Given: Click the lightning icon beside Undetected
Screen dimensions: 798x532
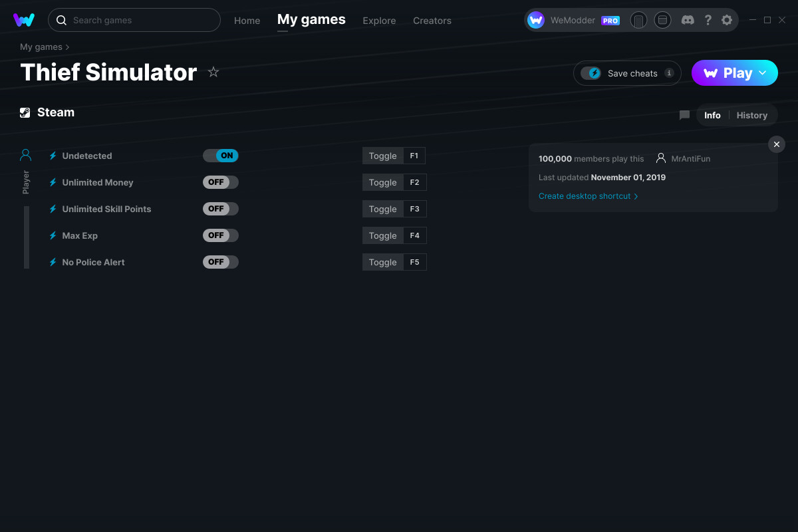Looking at the screenshot, I should [53, 156].
